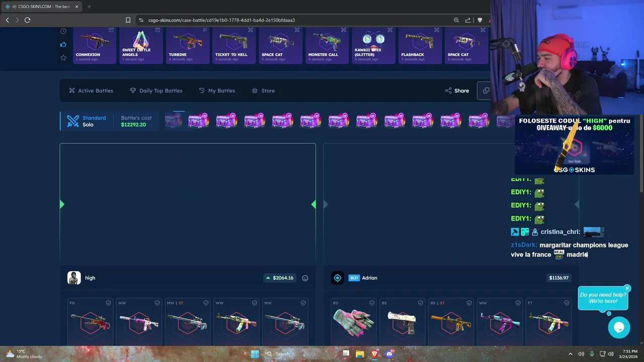Close the 'Do you need help?' bubble
644x362 pixels.
[627, 288]
